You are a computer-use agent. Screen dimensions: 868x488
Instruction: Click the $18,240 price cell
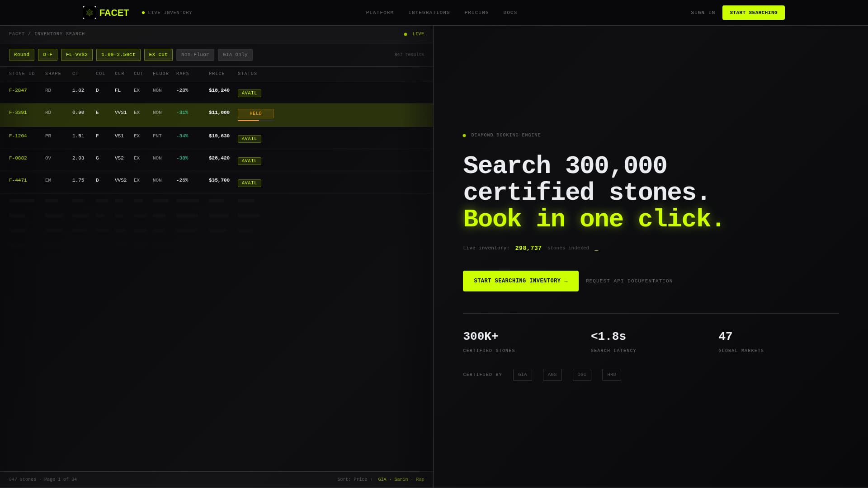tap(219, 90)
